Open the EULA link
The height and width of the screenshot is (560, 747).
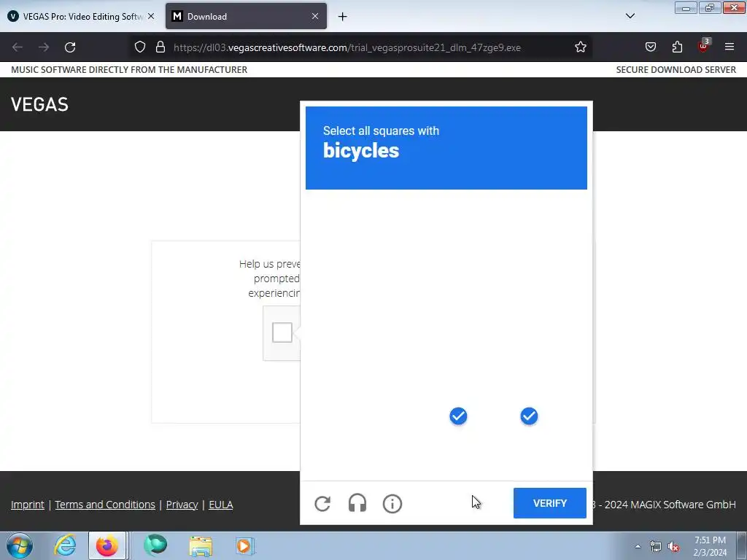click(x=220, y=505)
